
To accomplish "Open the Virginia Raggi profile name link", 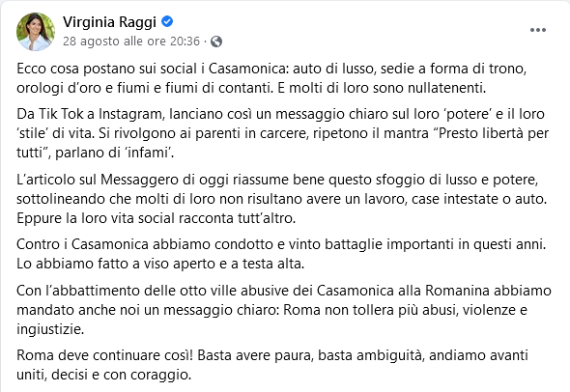I will 109,22.
